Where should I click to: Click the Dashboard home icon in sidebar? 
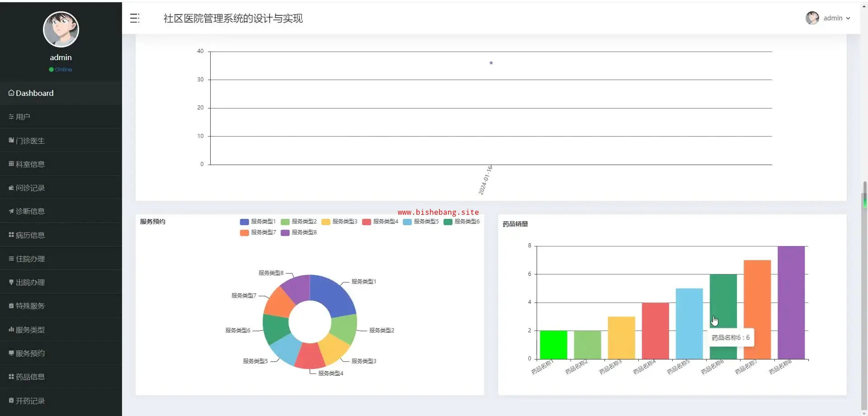click(11, 93)
